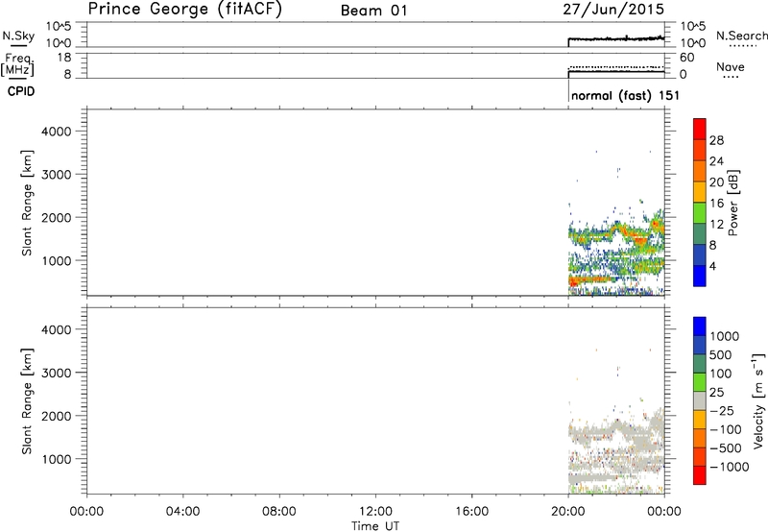768x532 pixels.
Task: Click the 'CPID' label
Action: click(21, 91)
